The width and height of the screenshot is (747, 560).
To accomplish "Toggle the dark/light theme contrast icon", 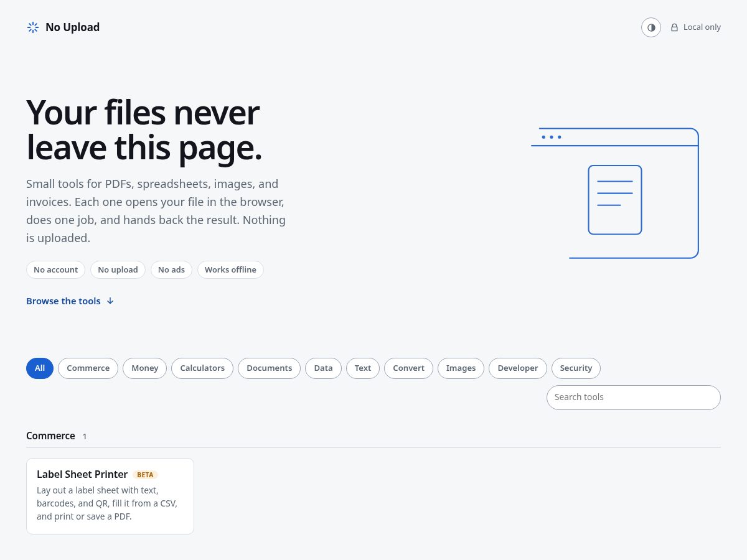I will click(x=651, y=27).
